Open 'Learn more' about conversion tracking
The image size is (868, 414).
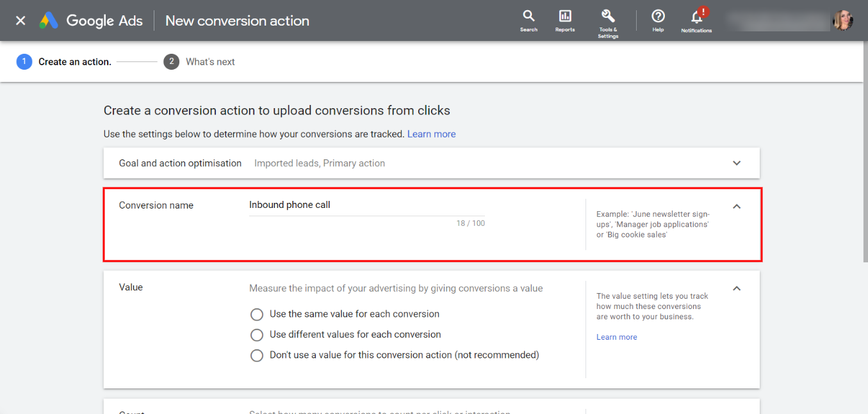click(431, 134)
